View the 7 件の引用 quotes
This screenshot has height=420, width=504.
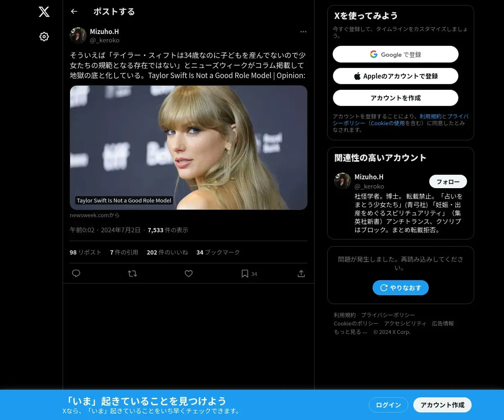pos(124,252)
